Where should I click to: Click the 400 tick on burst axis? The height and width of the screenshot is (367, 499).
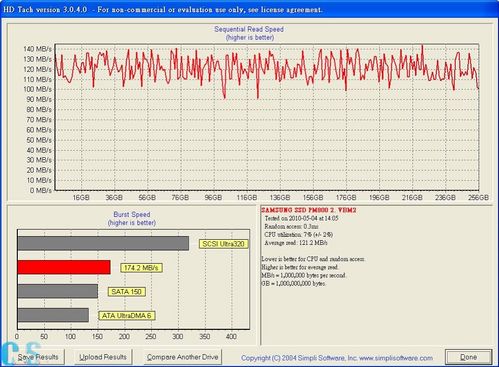point(231,337)
